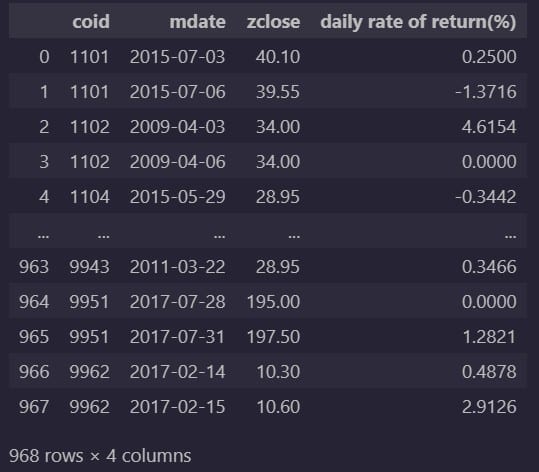
Task: Click return value 4.6154
Action: [489, 127]
